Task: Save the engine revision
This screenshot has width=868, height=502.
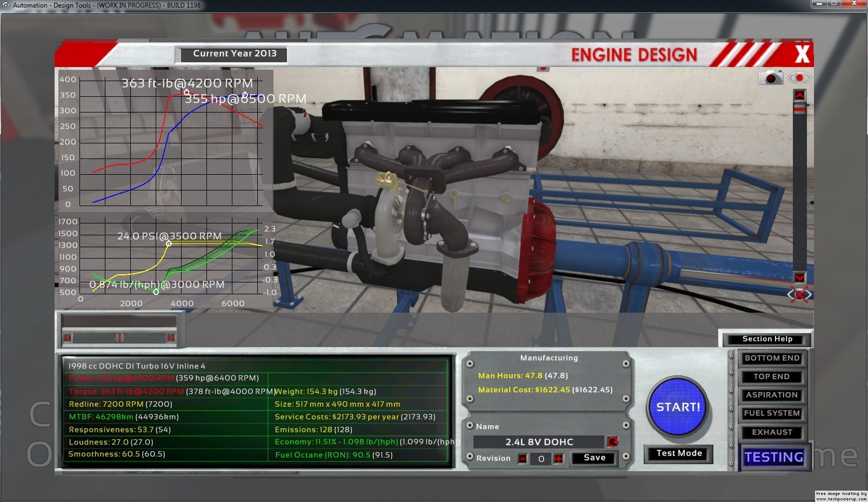Action: click(x=595, y=458)
